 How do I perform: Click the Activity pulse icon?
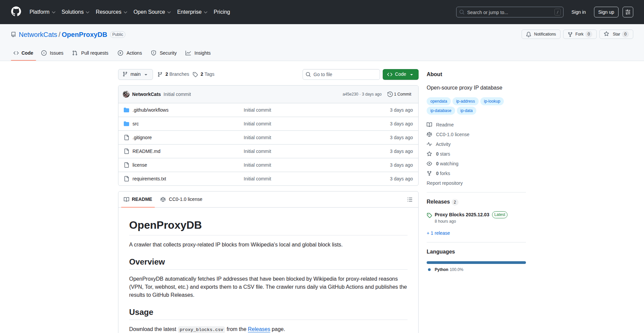tap(429, 144)
